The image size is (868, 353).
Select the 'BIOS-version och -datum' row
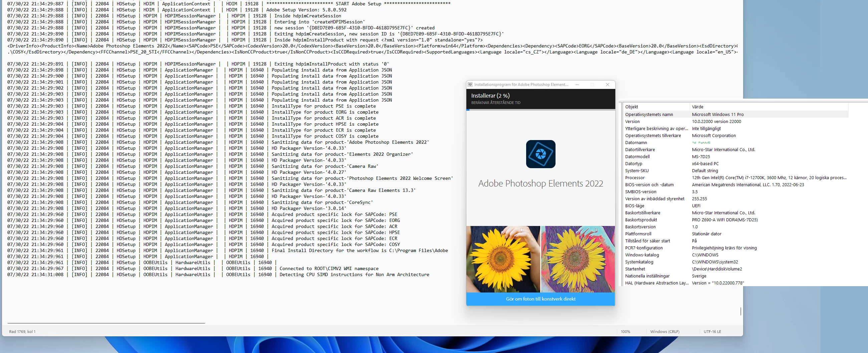pyautogui.click(x=735, y=185)
